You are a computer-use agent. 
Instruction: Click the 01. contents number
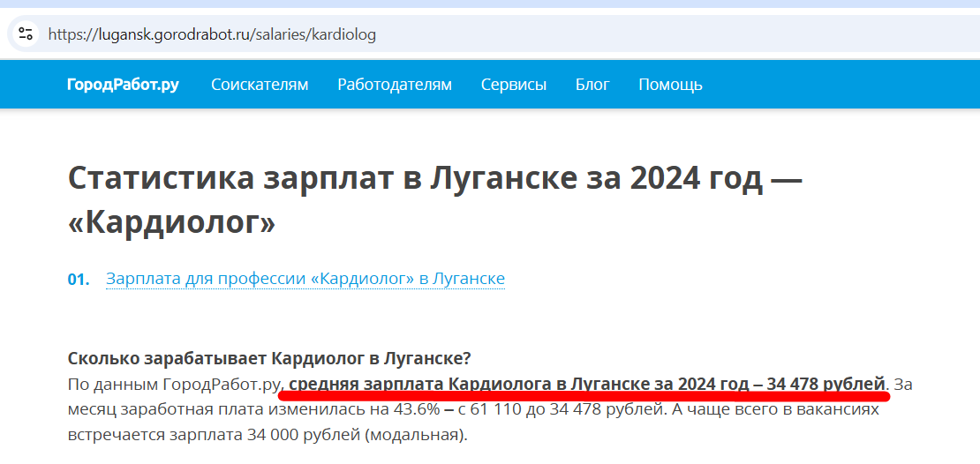coord(79,279)
